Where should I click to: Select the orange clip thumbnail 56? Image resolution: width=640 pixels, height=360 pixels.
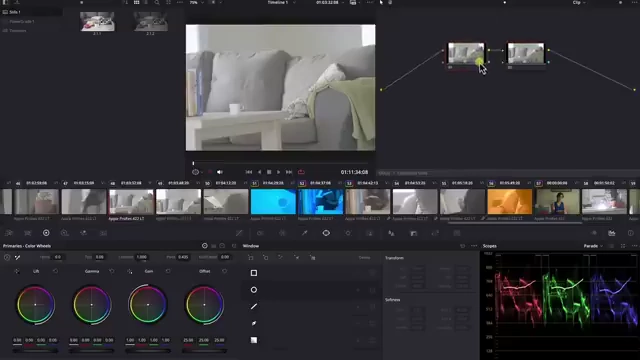click(510, 201)
